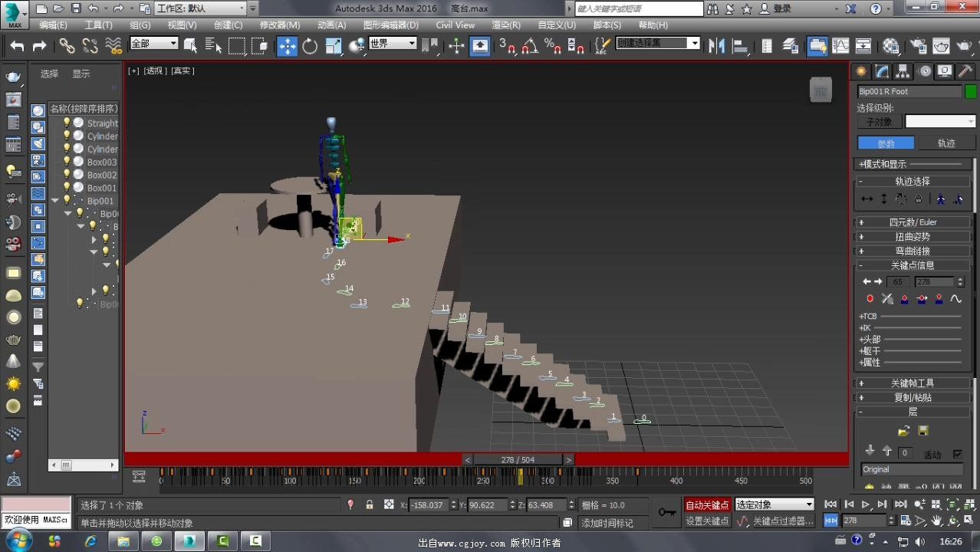Uncheck the layer active checkbox
The width and height of the screenshot is (980, 552).
(x=957, y=454)
